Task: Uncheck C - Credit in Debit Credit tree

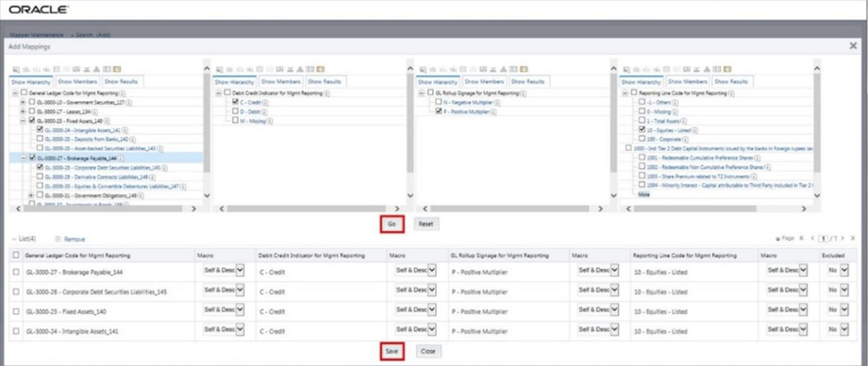Action: click(x=235, y=102)
